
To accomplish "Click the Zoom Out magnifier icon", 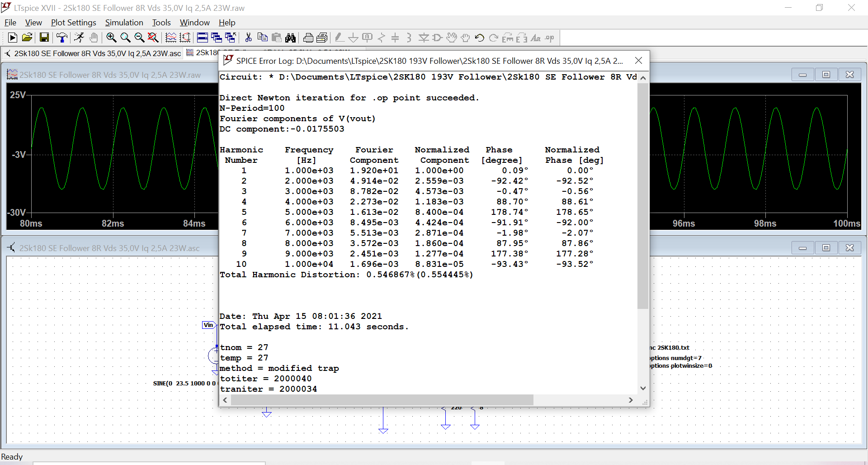I will tap(139, 38).
